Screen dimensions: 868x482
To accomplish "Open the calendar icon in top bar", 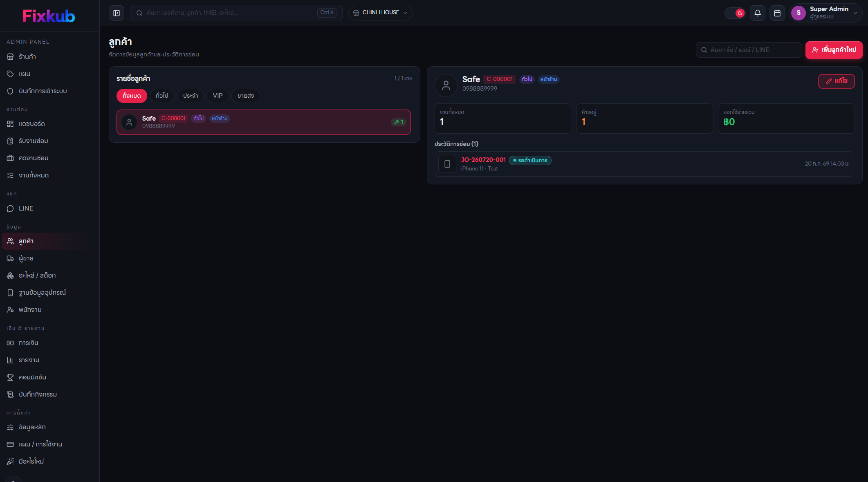I will pos(777,13).
